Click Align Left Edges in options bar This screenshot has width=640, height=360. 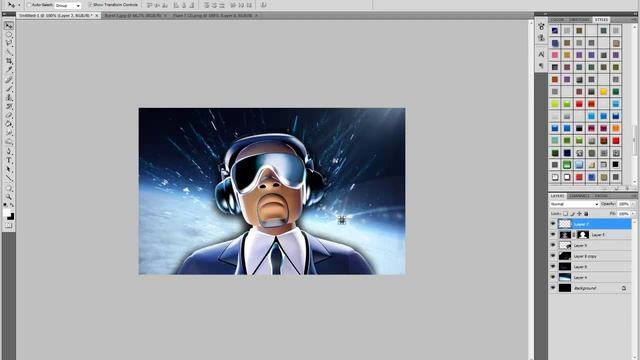click(x=176, y=5)
